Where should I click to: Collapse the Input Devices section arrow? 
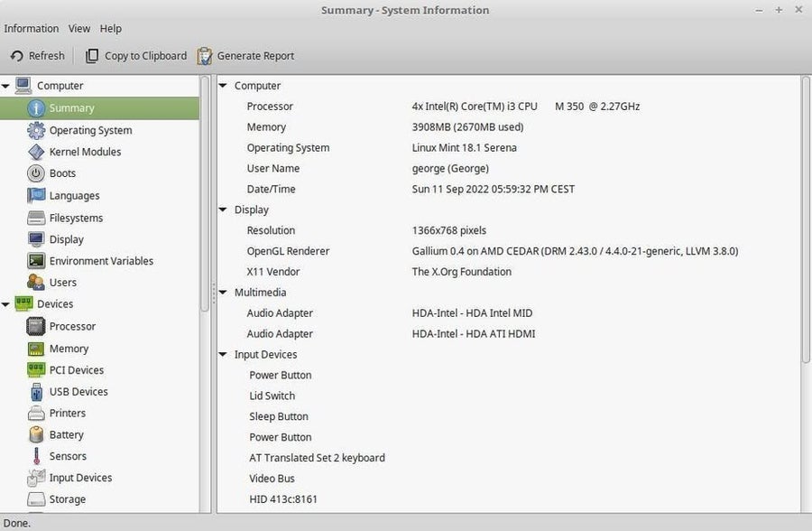[x=223, y=354]
